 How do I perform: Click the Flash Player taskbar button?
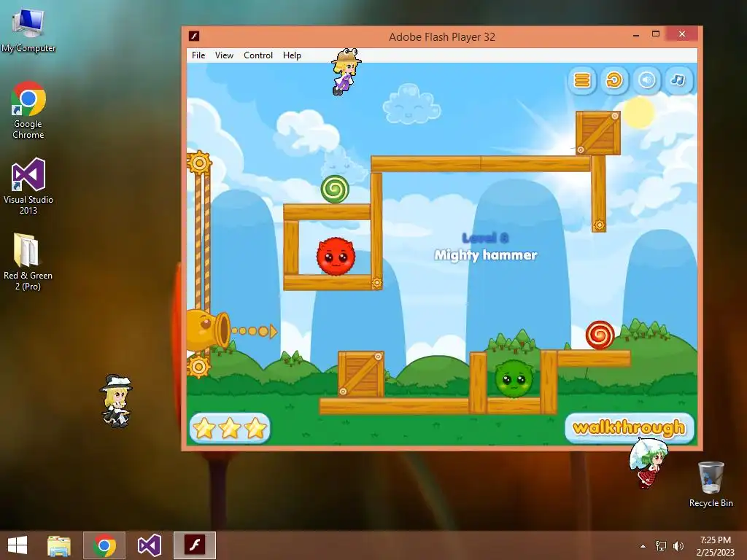point(195,545)
